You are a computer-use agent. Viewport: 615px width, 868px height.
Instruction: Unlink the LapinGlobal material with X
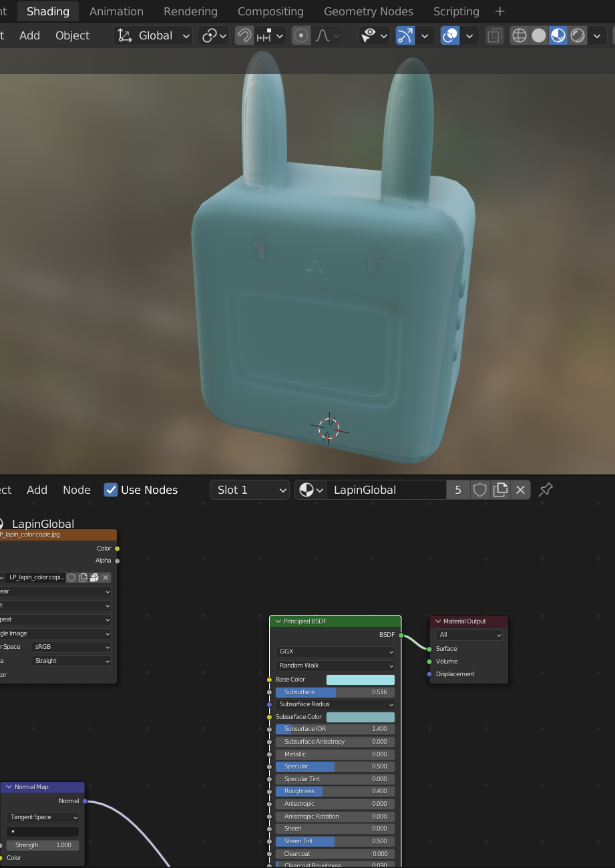click(521, 490)
